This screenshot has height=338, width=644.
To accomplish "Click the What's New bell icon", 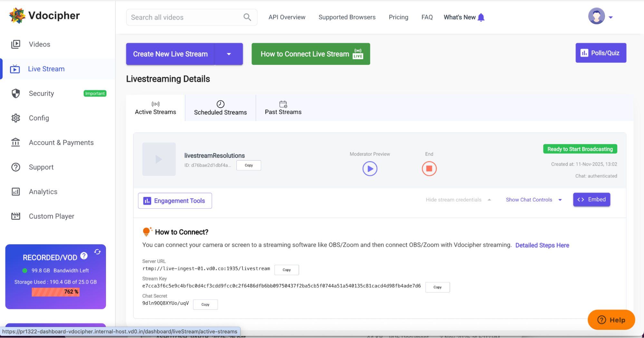I will pos(481,17).
